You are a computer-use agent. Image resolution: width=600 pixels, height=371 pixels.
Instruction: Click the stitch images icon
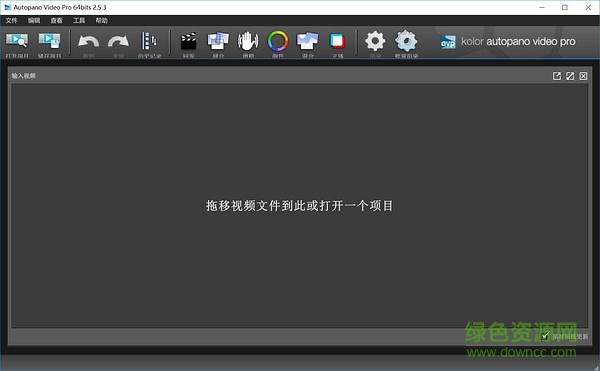tap(218, 41)
